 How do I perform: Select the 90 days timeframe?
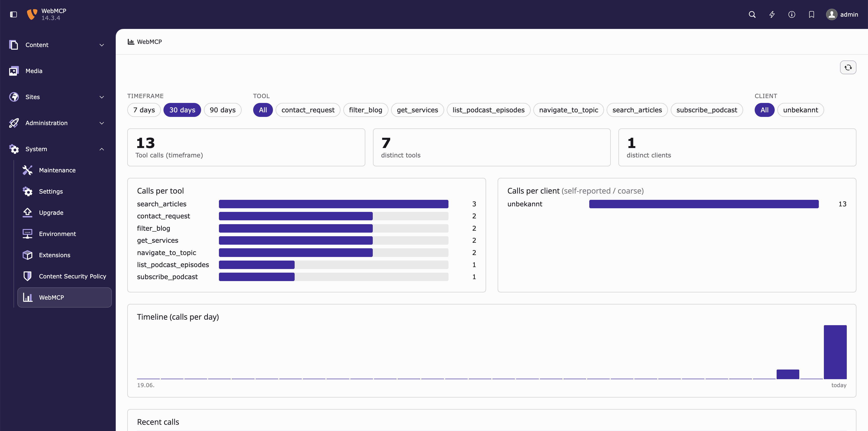tap(223, 110)
